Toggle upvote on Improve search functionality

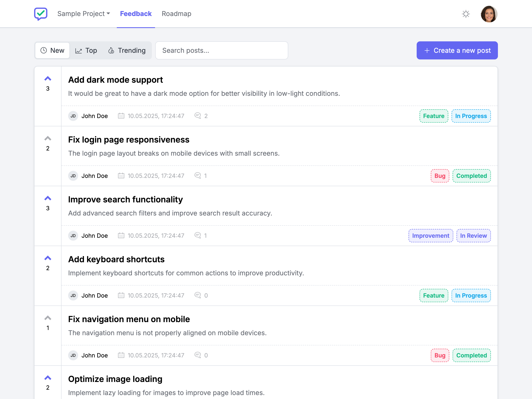[48, 198]
